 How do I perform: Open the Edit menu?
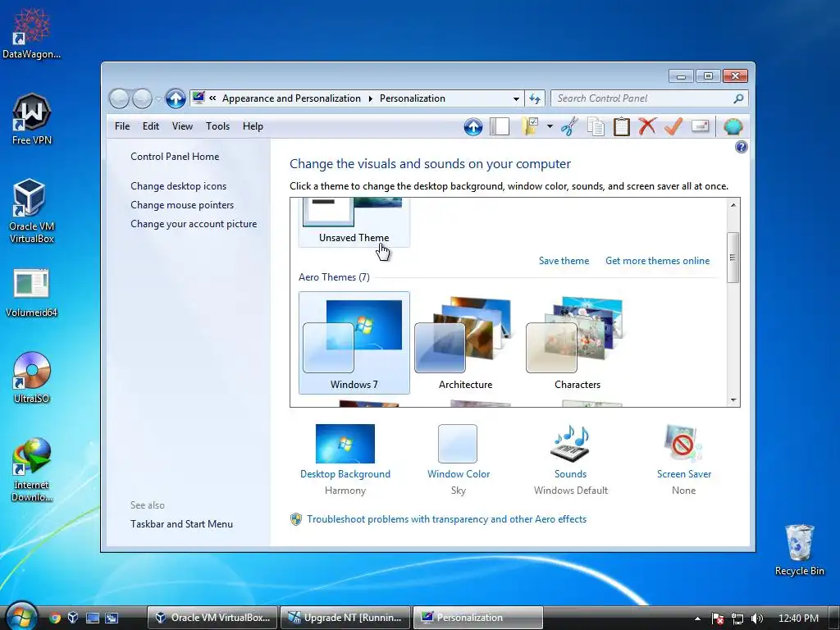coord(151,126)
